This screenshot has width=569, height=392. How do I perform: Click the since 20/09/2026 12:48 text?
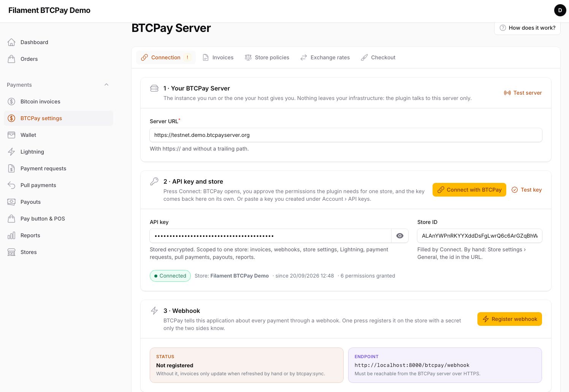[304, 276]
